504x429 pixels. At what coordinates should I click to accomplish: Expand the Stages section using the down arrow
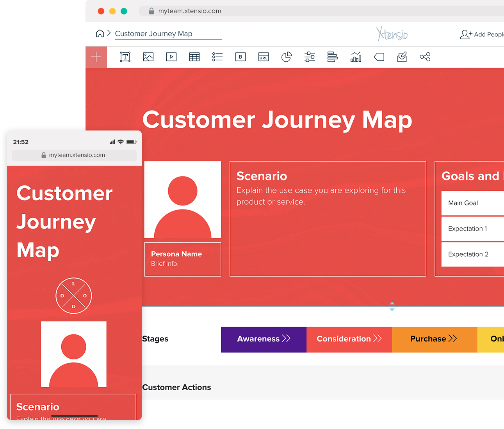[x=392, y=309]
